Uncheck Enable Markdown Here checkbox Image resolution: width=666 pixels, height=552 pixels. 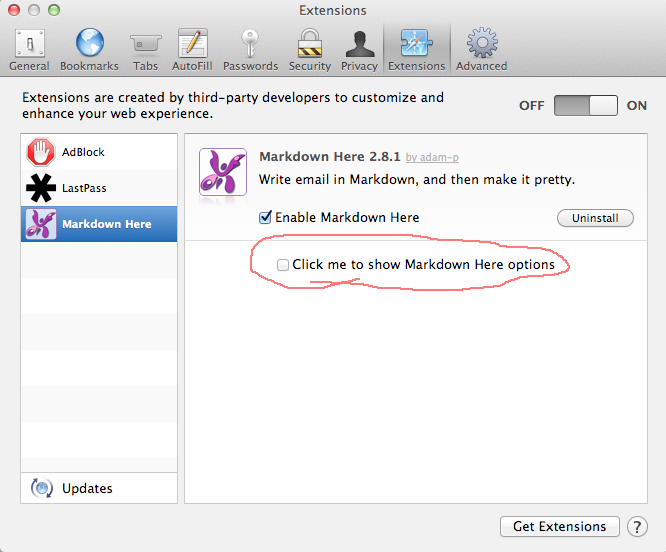(265, 217)
